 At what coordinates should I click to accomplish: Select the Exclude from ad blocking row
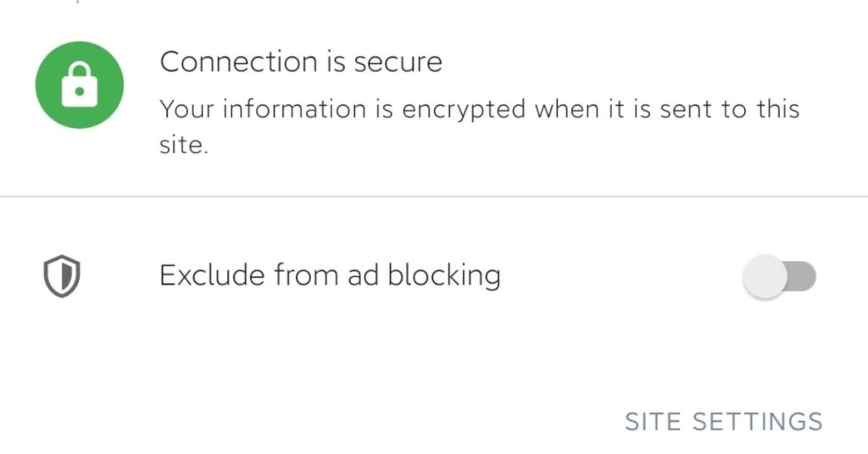coord(434,276)
